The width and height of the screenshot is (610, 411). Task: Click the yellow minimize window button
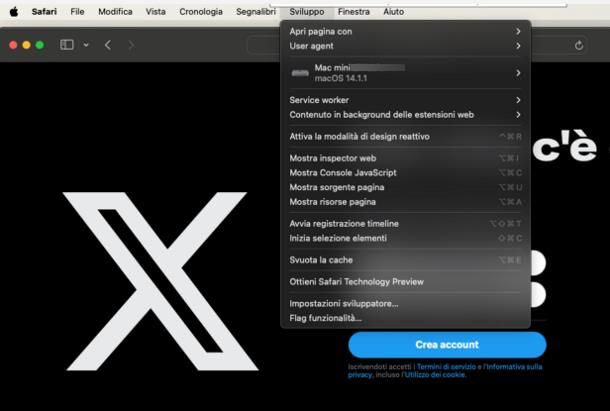click(x=26, y=45)
